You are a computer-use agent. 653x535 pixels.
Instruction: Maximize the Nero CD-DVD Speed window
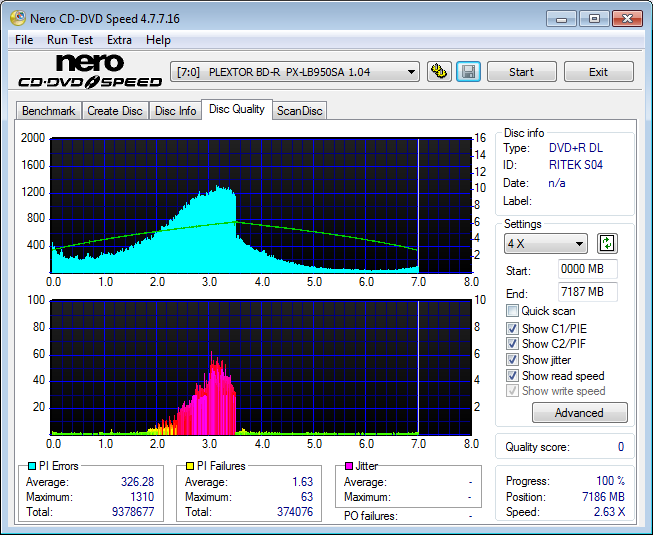594,19
